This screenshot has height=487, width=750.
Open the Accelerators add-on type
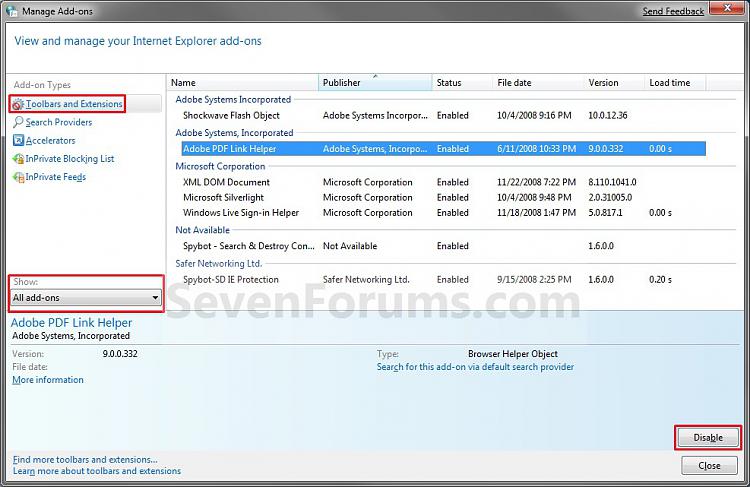pyautogui.click(x=50, y=140)
